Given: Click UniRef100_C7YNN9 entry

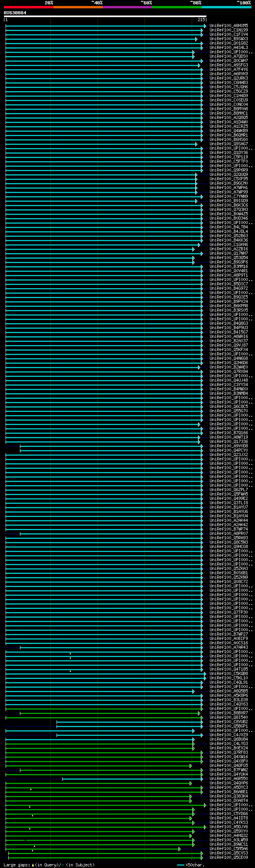Looking at the screenshot, I should click(x=229, y=196).
